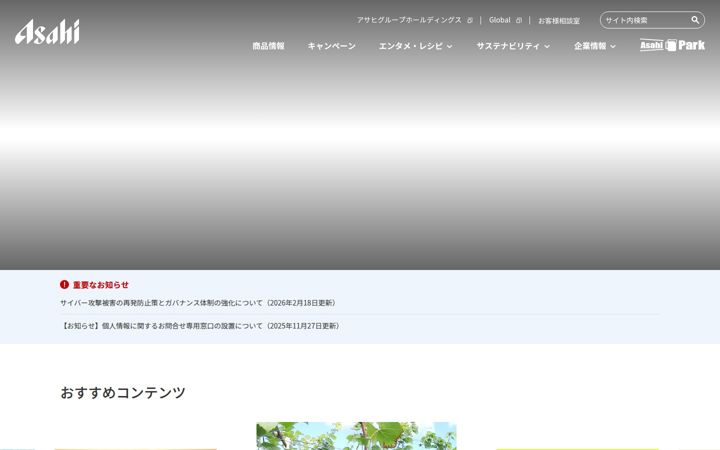Select the エンタメ・レシピ menu label
The width and height of the screenshot is (720, 450).
411,46
